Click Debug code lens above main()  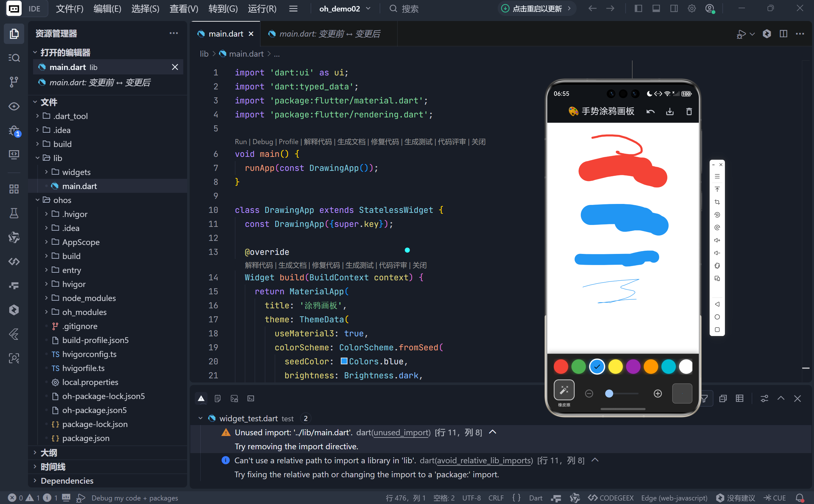point(262,142)
